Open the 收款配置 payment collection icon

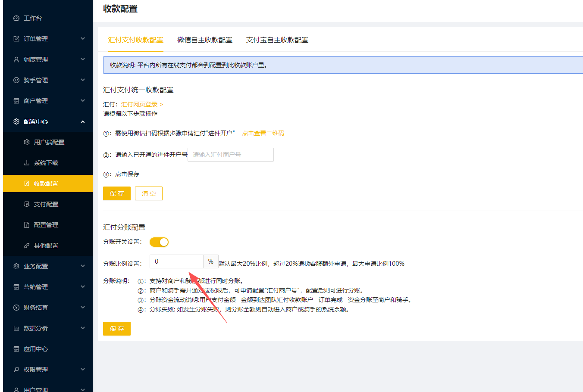coord(27,183)
